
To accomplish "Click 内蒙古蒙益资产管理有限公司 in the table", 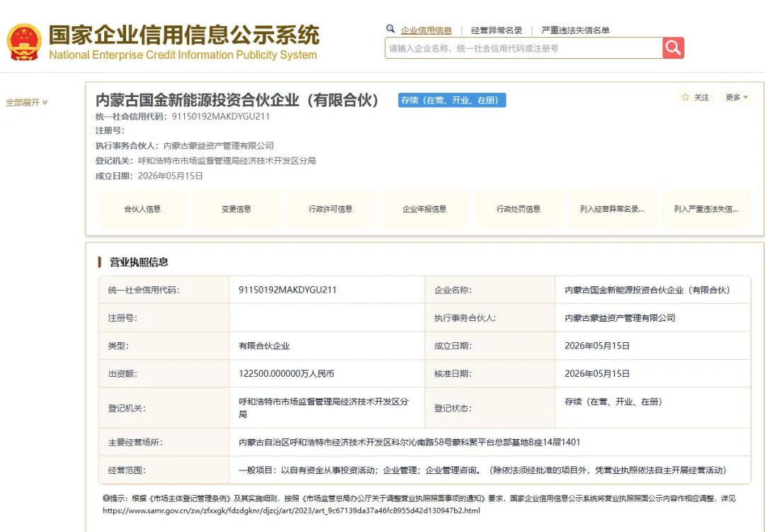I will pos(620,318).
